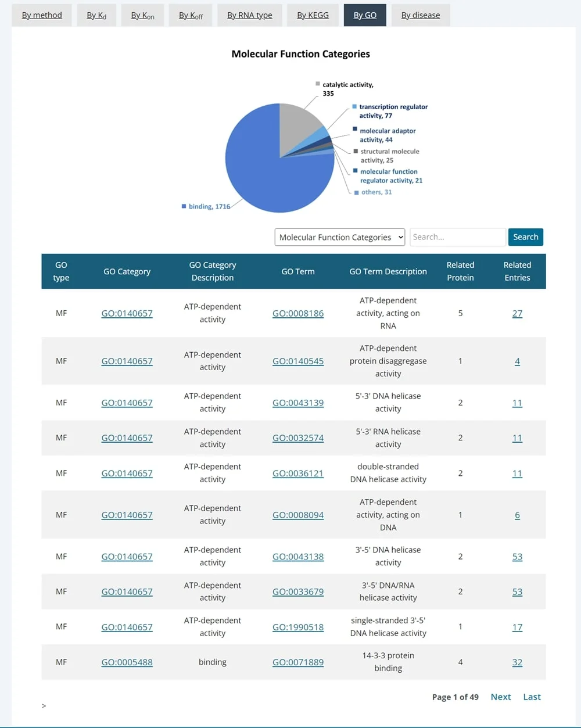This screenshot has width=581, height=728.
Task: Go to the Next page
Action: click(x=501, y=697)
